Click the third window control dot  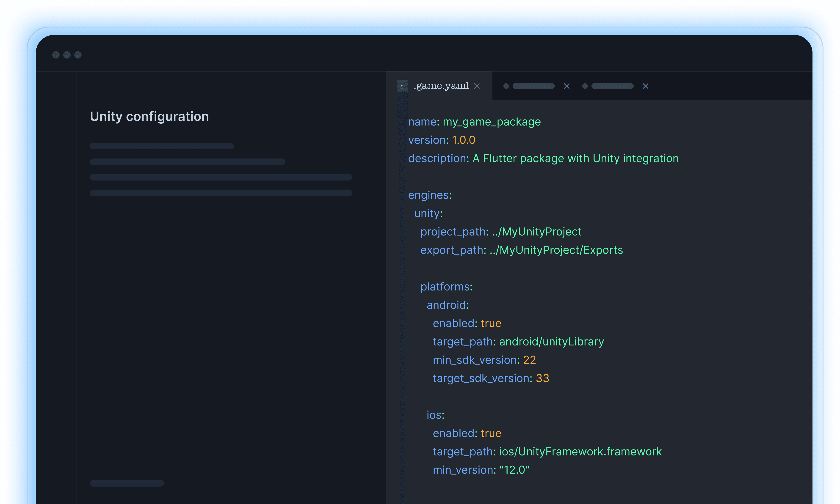[78, 55]
